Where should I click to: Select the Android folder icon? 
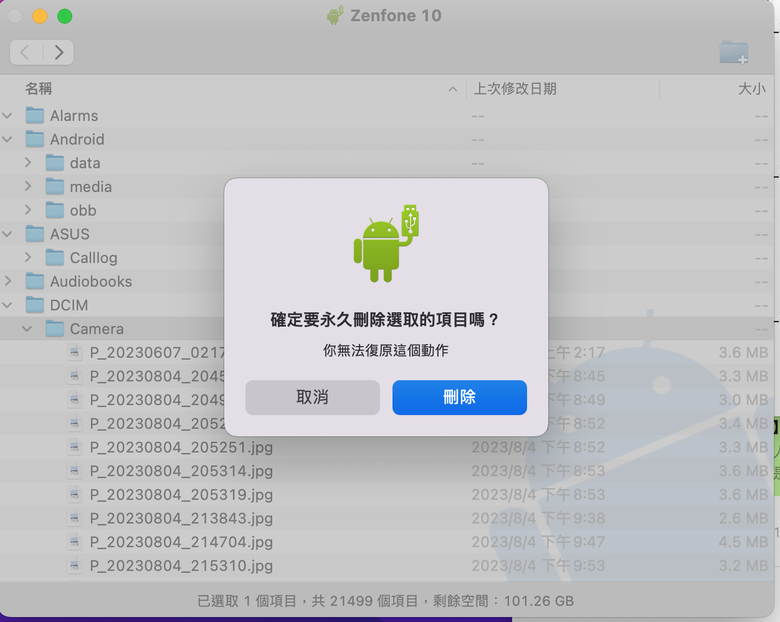pos(35,139)
